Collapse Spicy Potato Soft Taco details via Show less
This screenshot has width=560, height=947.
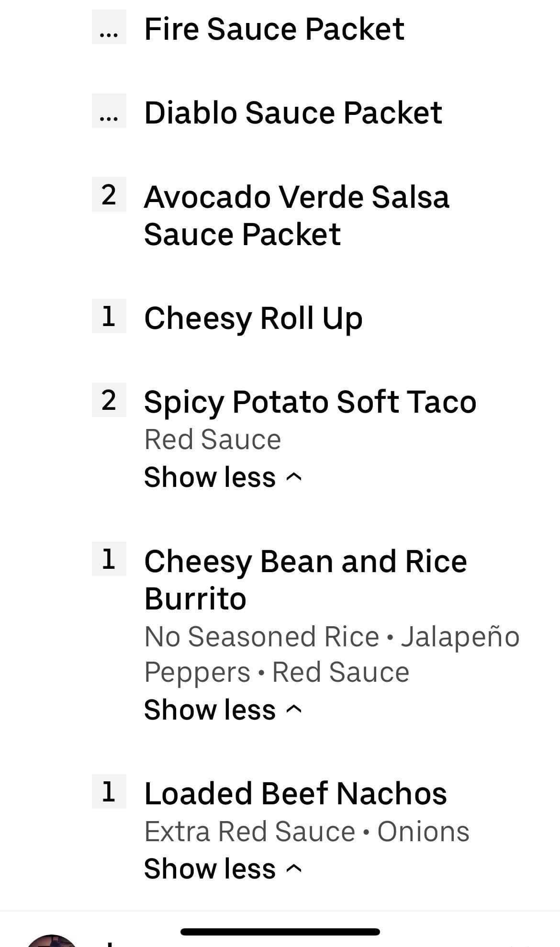point(223,477)
